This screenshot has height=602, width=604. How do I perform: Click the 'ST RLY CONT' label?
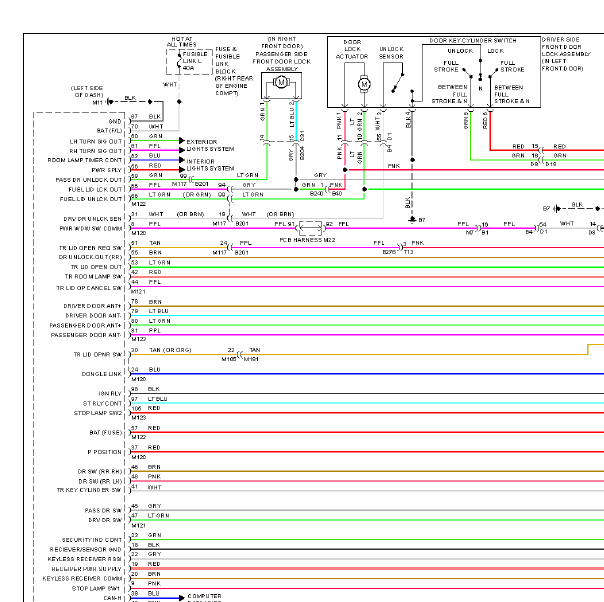tap(102, 404)
